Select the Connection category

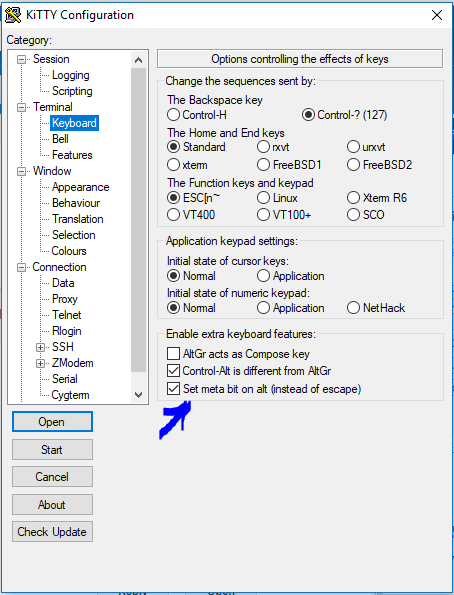[x=60, y=267]
